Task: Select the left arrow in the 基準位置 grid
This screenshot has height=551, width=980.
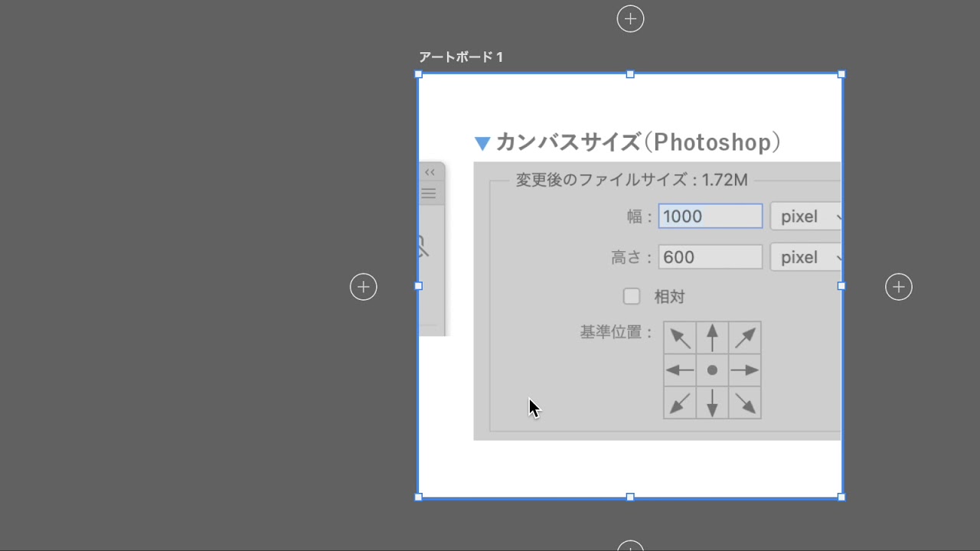Action: [680, 370]
